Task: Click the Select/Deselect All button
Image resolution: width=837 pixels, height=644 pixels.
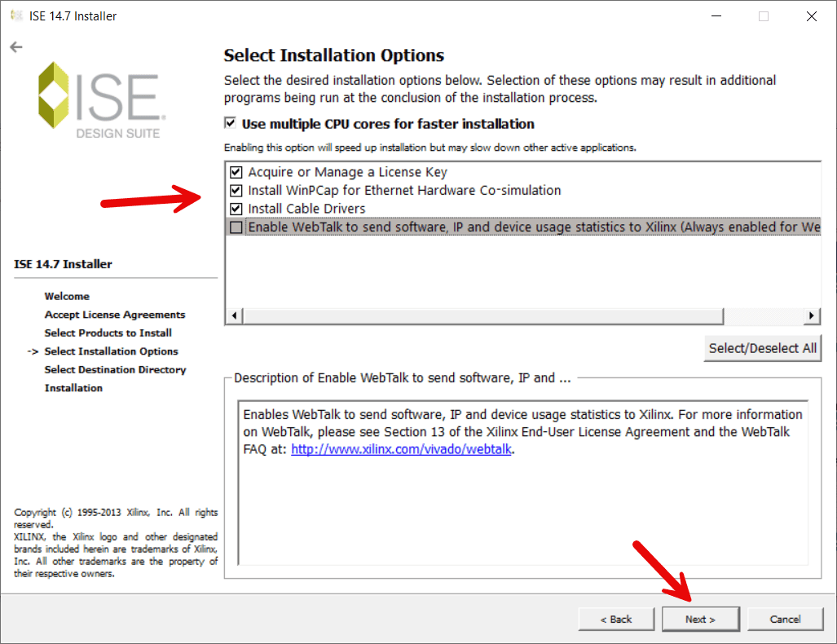Action: click(762, 348)
